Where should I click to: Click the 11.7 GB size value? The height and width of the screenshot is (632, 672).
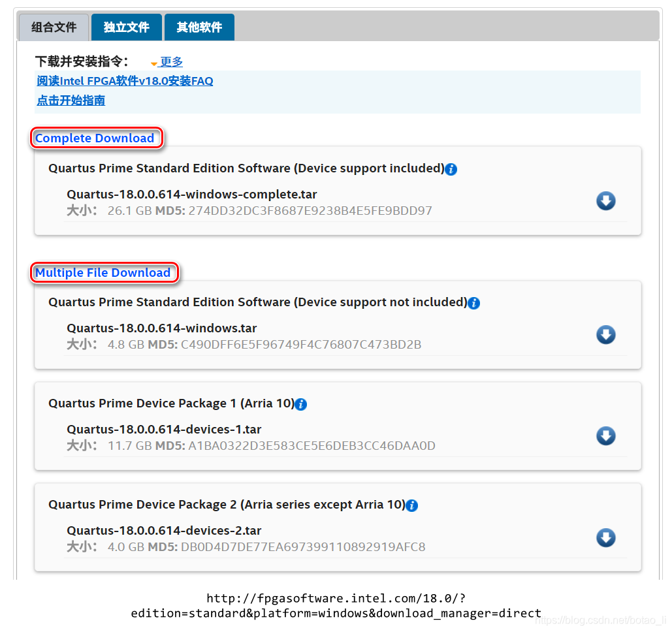click(x=130, y=446)
